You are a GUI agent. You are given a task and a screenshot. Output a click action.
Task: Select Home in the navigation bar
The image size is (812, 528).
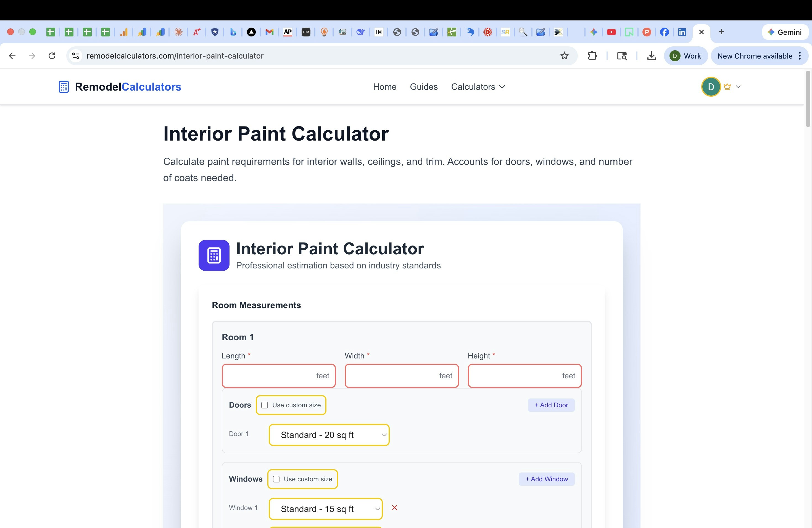[x=384, y=87]
